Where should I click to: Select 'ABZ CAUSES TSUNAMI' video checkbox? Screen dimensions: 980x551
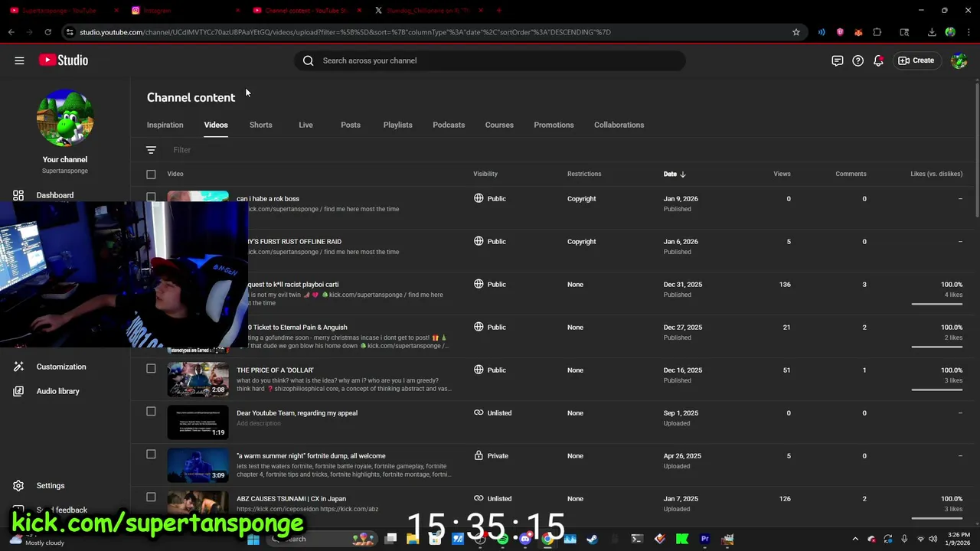coord(151,497)
